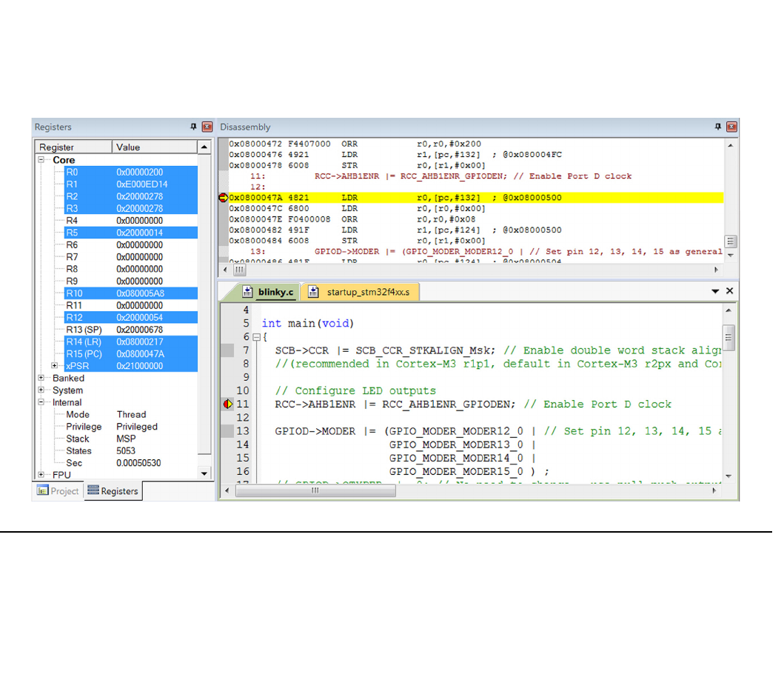Click the Stack value MSP
The width and height of the screenshot is (784, 686).
click(x=126, y=439)
